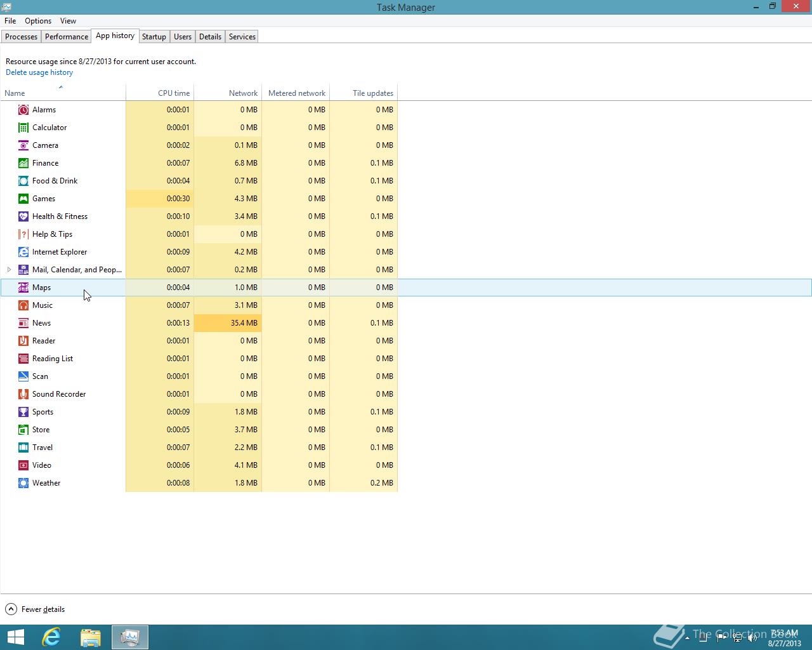Click the Internet Explorer row icon

(23, 252)
